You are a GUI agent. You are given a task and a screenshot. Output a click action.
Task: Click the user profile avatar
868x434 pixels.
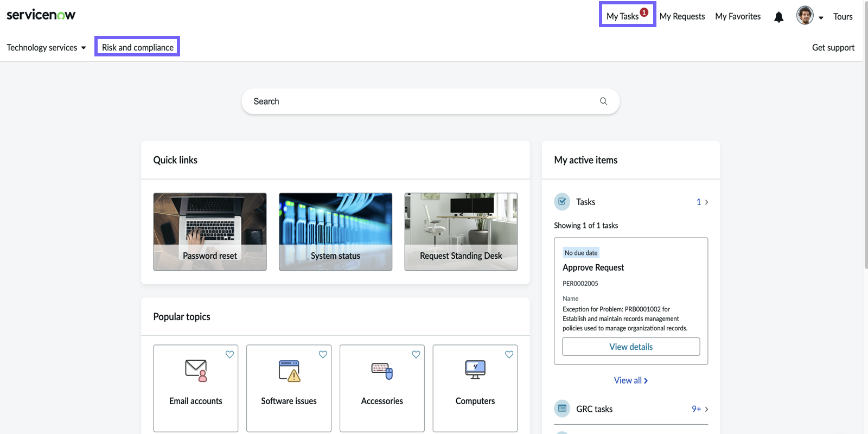coord(805,15)
